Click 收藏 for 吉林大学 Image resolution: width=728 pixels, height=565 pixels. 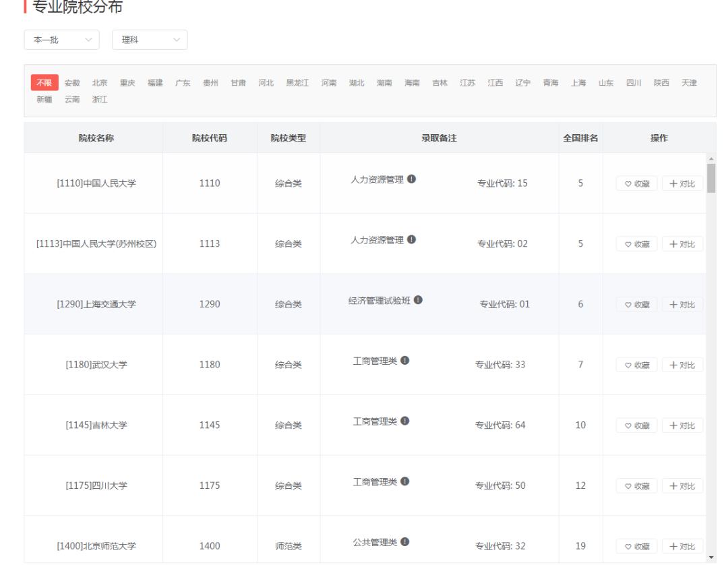tap(636, 425)
